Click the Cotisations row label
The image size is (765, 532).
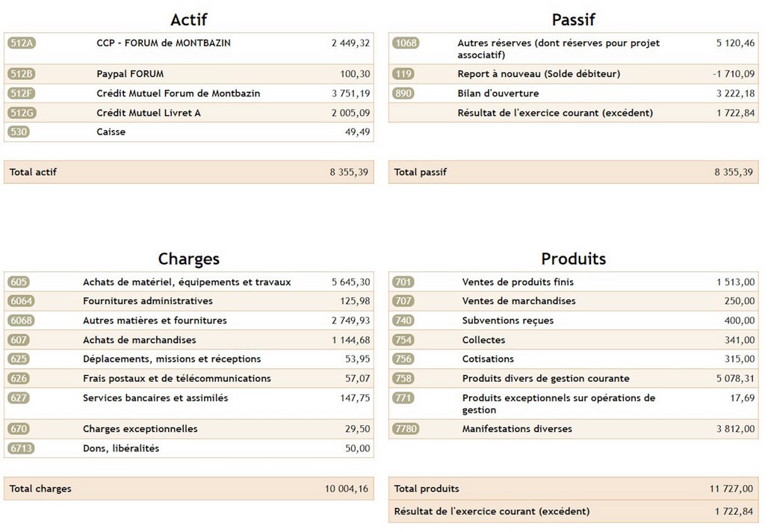pyautogui.click(x=488, y=359)
